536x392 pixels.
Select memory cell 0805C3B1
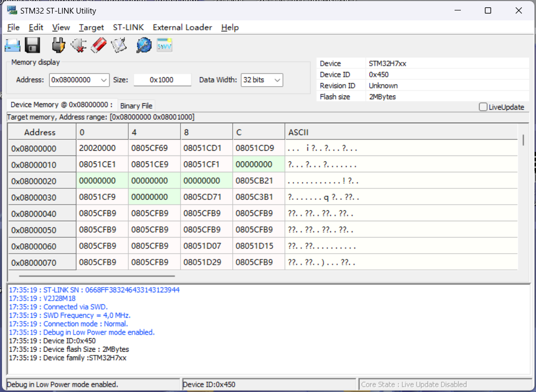point(259,197)
